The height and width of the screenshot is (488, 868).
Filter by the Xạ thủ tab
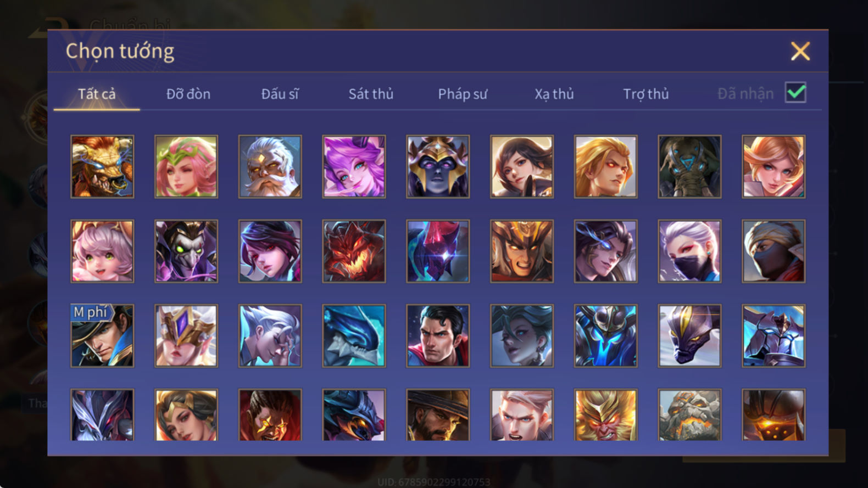pyautogui.click(x=554, y=94)
